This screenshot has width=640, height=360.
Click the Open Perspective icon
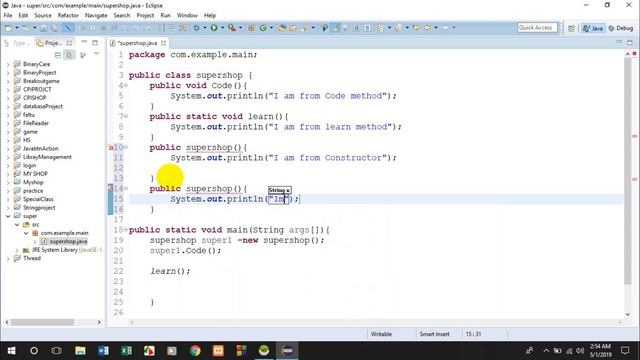click(571, 28)
